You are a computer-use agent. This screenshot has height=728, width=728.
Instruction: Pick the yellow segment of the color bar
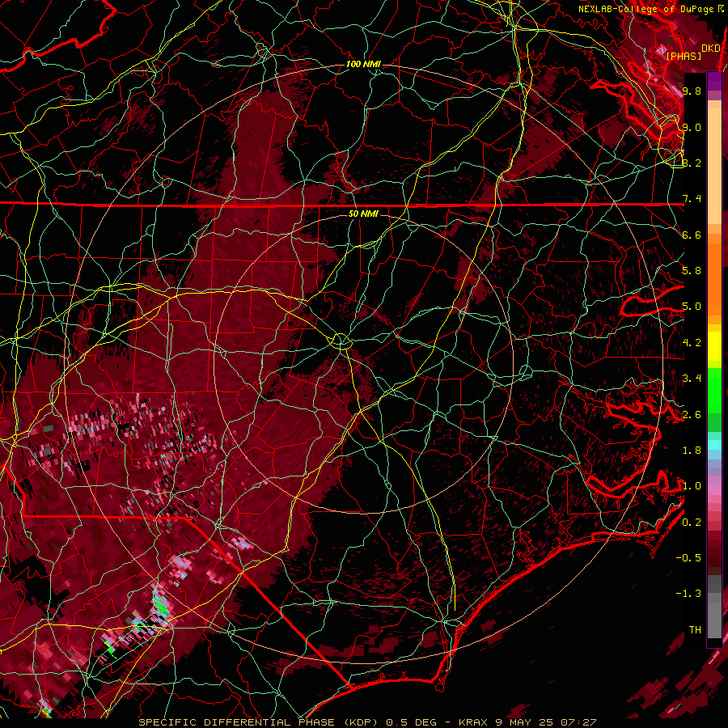click(714, 346)
